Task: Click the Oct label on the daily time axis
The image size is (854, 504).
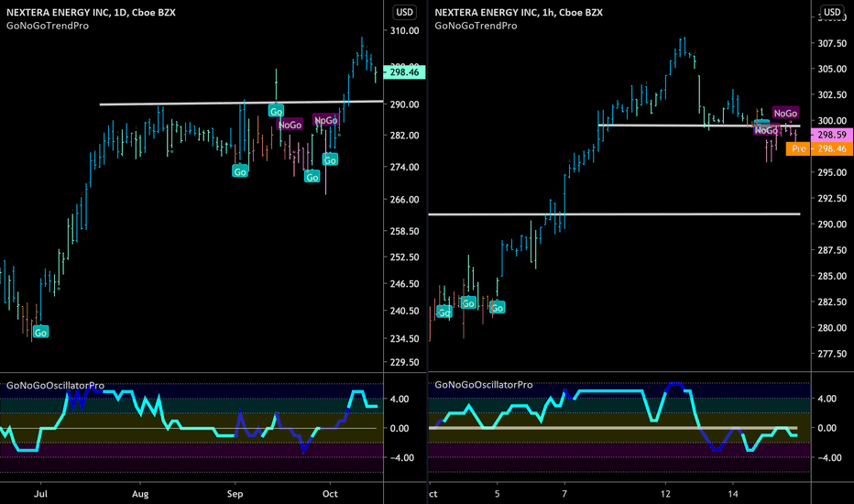Action: (330, 494)
